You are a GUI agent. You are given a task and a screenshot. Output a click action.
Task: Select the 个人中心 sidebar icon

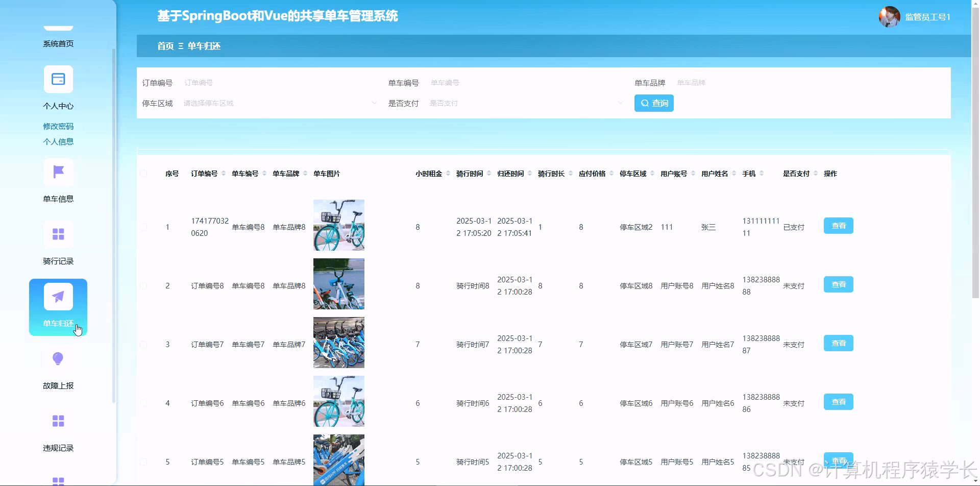pyautogui.click(x=58, y=79)
